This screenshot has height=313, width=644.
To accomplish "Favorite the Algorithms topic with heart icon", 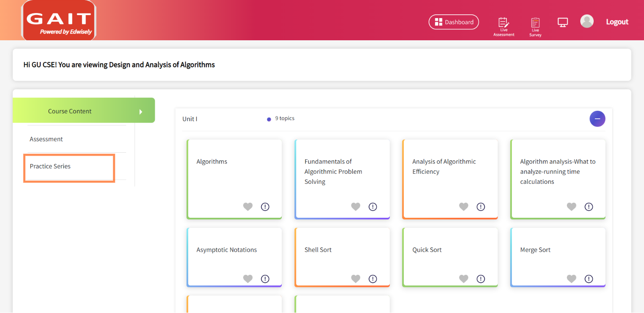I will click(x=248, y=206).
